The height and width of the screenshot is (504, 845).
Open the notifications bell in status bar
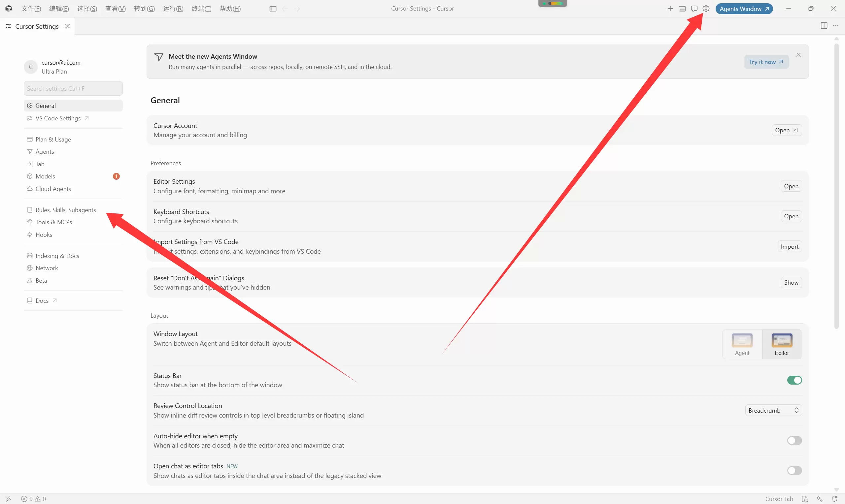(x=834, y=499)
